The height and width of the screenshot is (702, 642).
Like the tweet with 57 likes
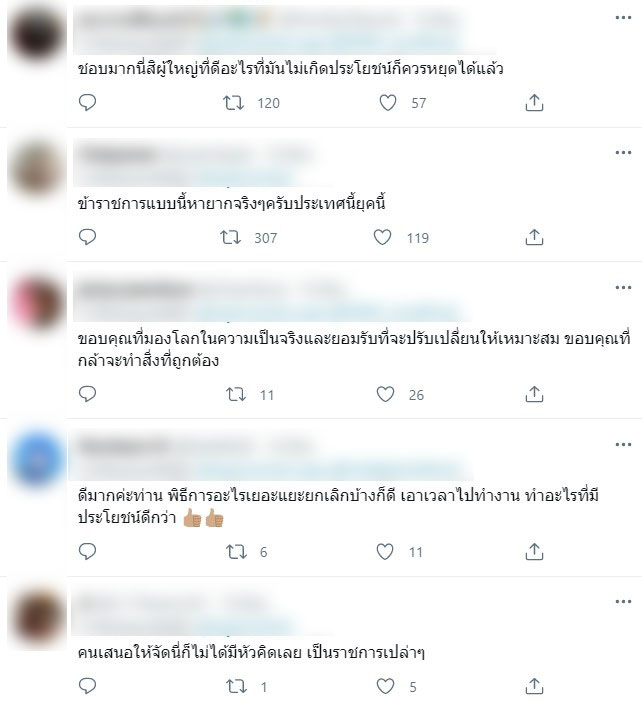(x=388, y=103)
